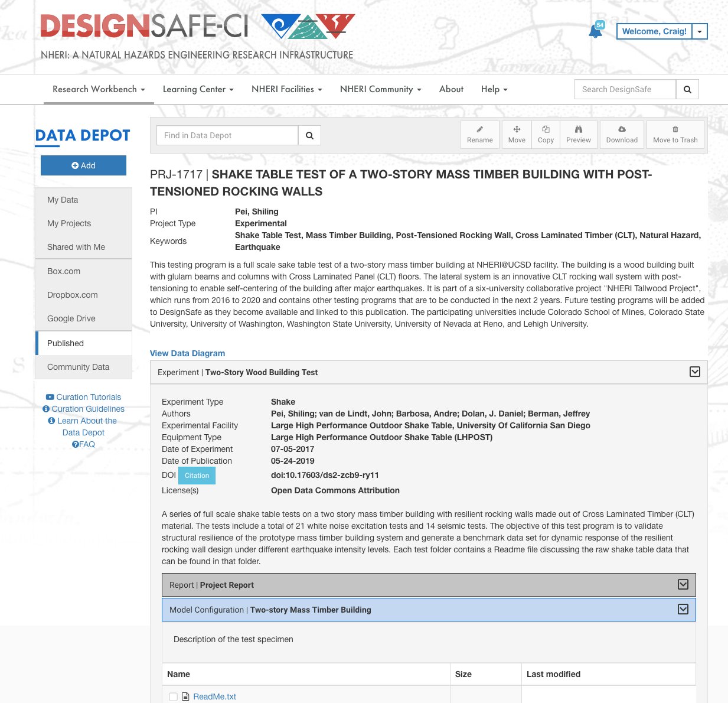Open the View Data Diagram link
This screenshot has width=728, height=703.
(x=187, y=353)
